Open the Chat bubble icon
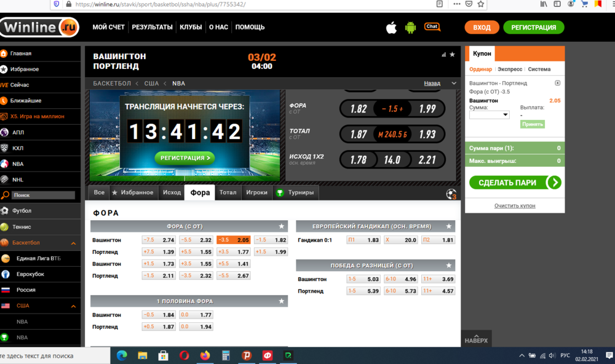 click(432, 26)
